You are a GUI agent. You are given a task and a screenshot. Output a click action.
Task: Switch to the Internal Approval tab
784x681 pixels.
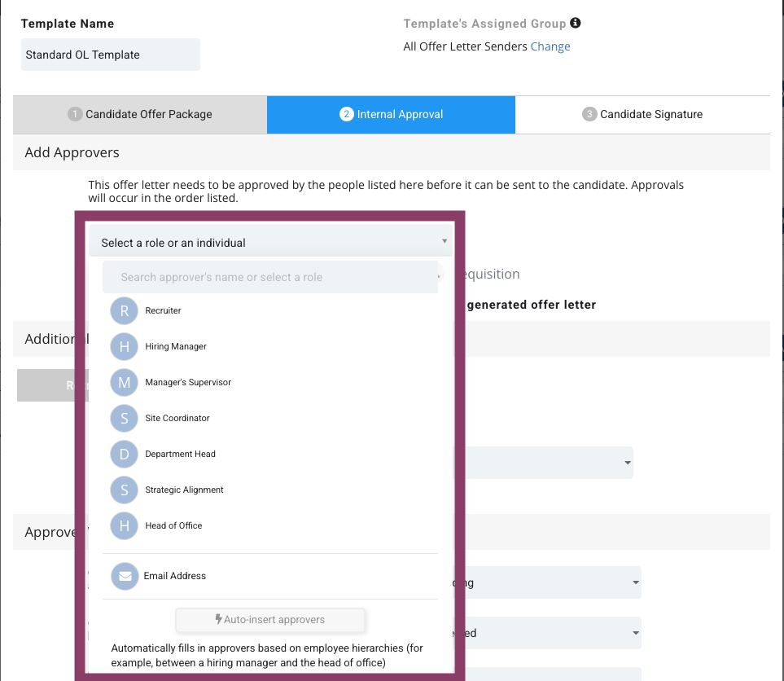click(x=391, y=115)
